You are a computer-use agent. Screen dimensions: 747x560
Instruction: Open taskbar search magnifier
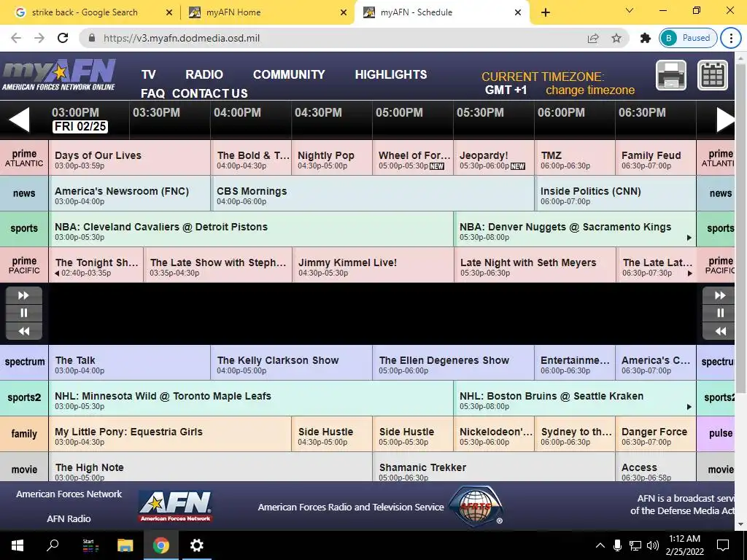[53, 545]
